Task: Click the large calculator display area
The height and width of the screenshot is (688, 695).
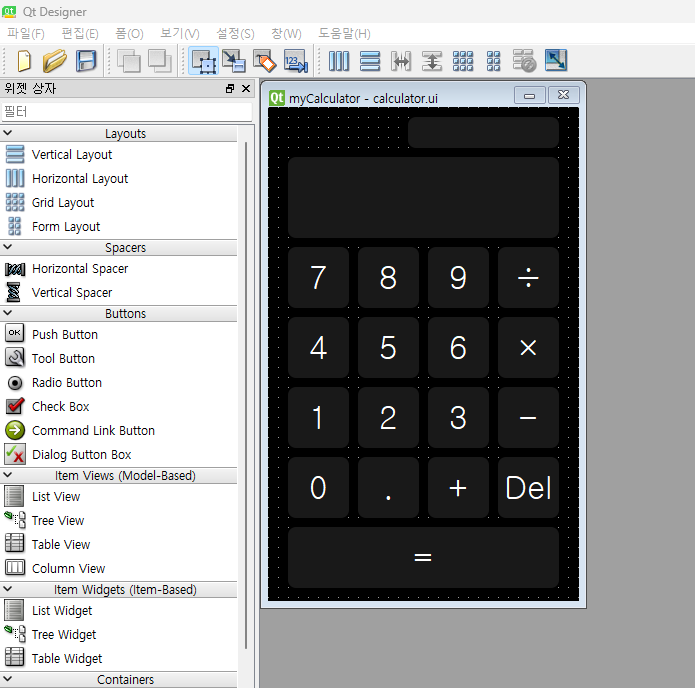Action: point(423,197)
